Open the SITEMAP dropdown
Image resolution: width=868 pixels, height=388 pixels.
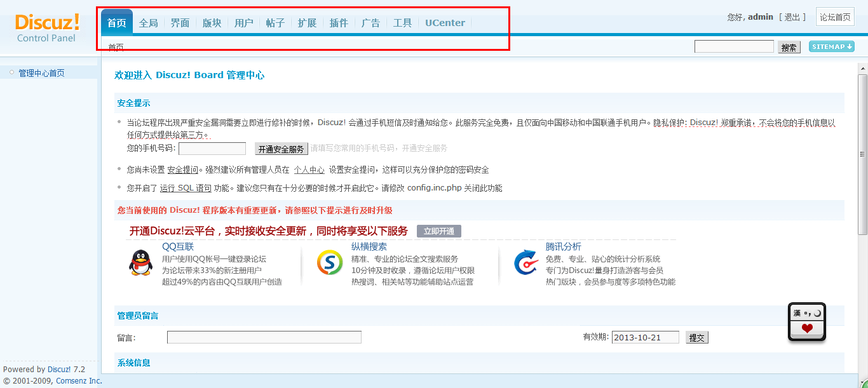pos(831,46)
